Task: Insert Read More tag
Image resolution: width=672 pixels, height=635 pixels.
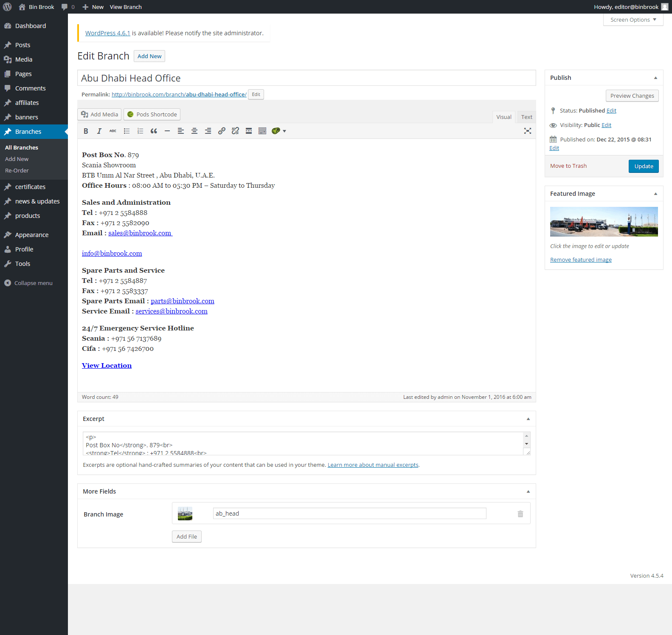Action: point(249,131)
